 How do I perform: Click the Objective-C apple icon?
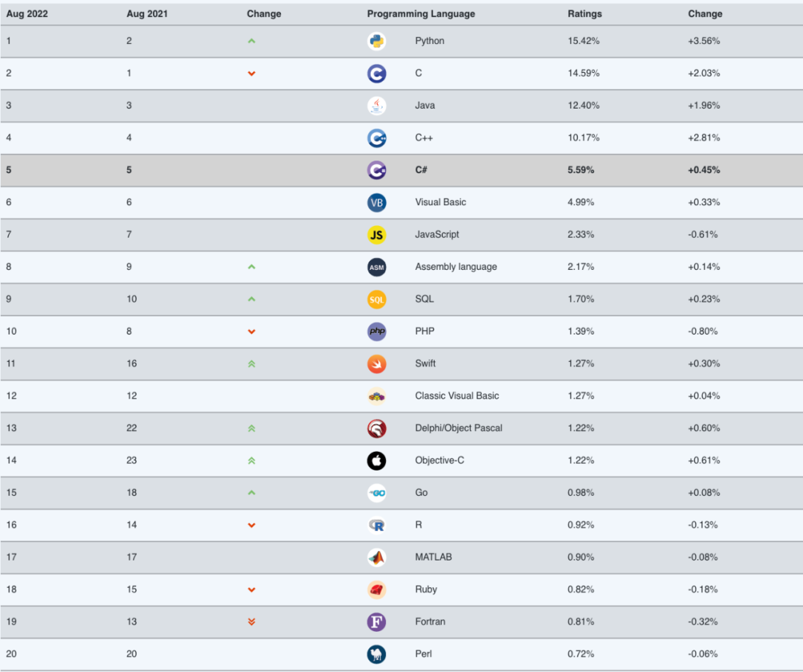point(376,460)
